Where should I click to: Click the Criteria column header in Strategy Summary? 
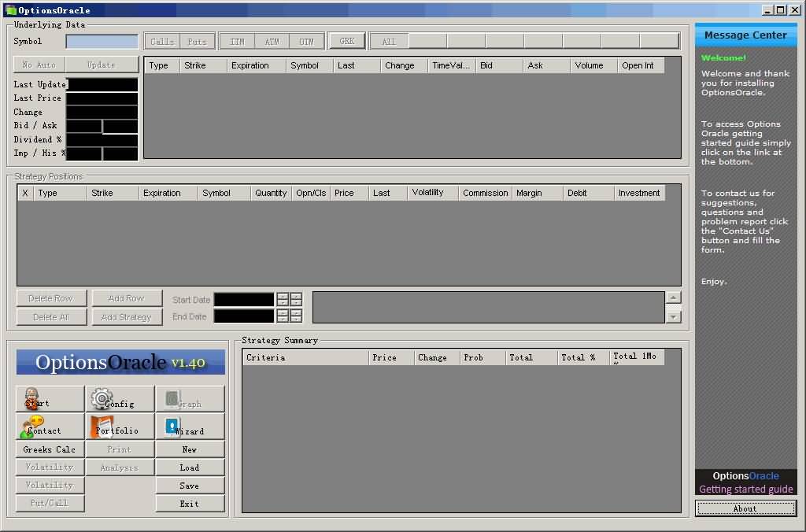pos(305,357)
